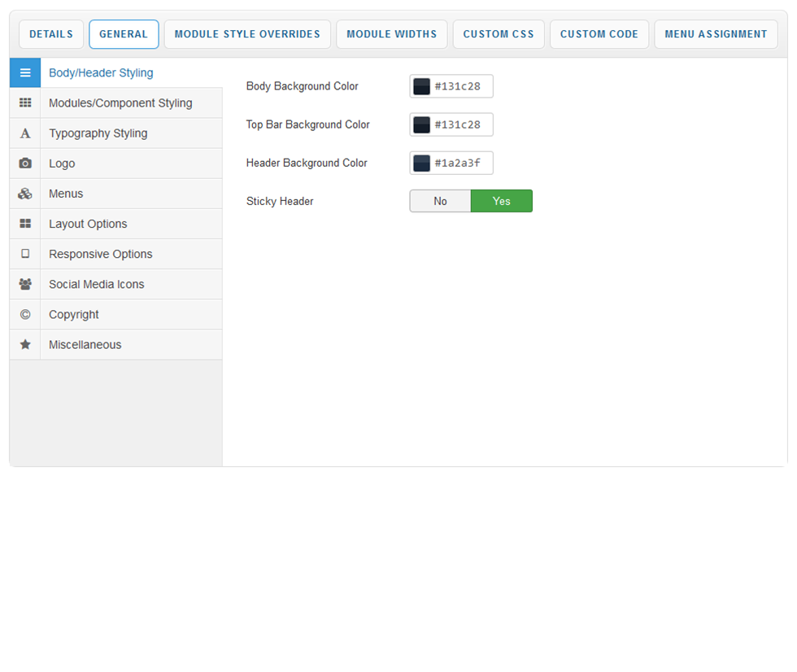This screenshot has height=672, width=797.
Task: Open the Top Bar Background Color swatch
Action: pos(421,124)
